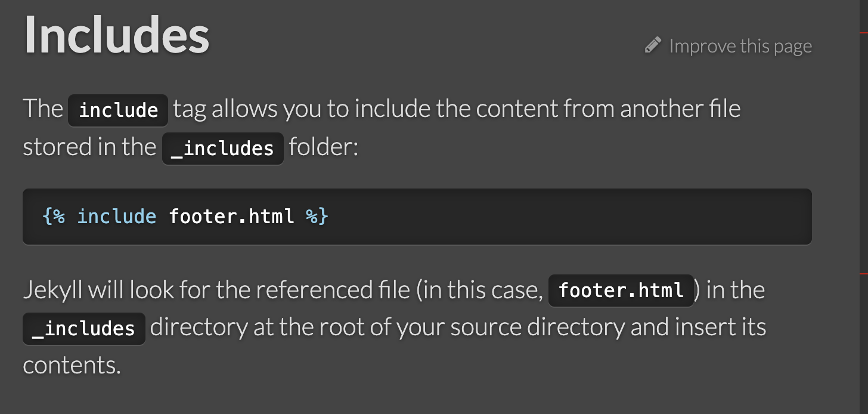868x414 pixels.
Task: Click the lower red marker on right edge
Action: pyautogui.click(x=863, y=273)
